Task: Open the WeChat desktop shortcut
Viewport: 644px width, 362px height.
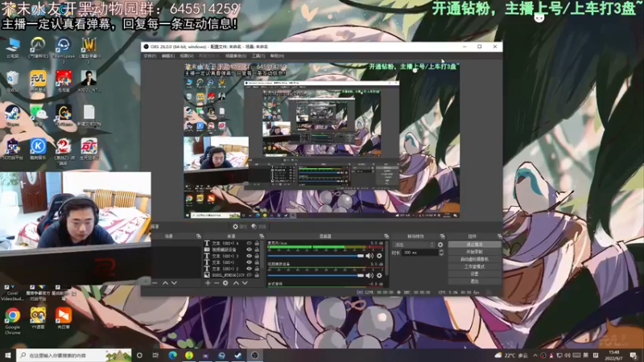Action: 38,115
